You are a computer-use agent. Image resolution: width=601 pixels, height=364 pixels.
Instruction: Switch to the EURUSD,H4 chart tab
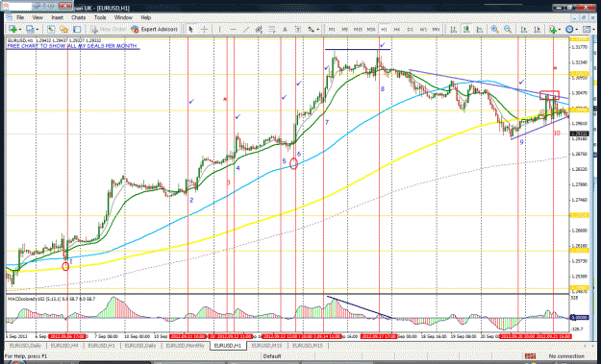(63, 346)
